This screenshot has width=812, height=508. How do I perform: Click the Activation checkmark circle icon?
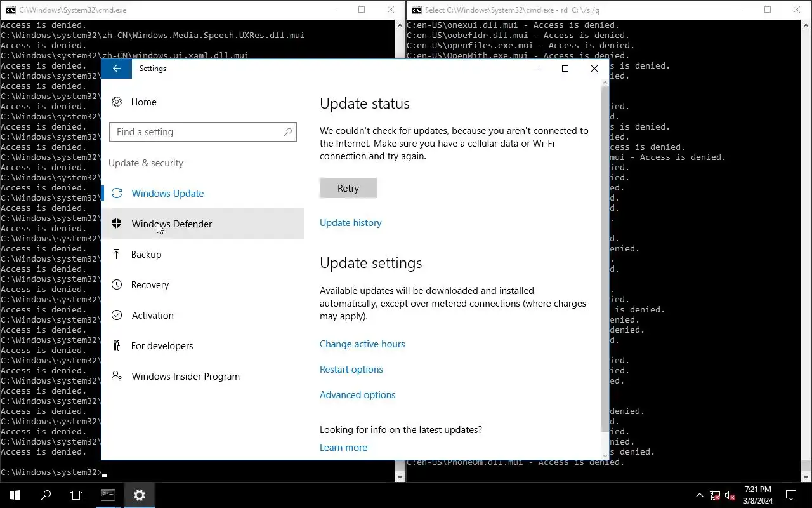click(117, 315)
